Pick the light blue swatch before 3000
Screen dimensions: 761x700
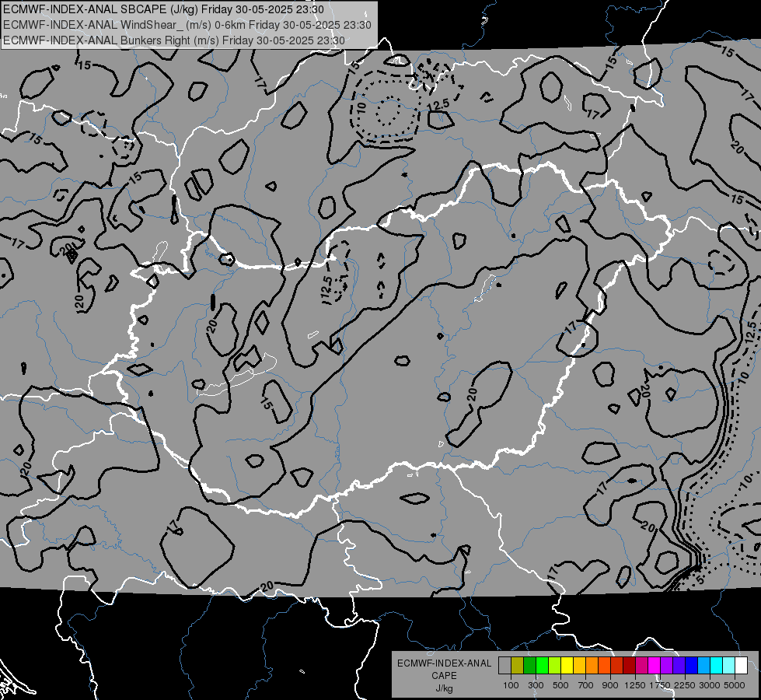tap(703, 666)
